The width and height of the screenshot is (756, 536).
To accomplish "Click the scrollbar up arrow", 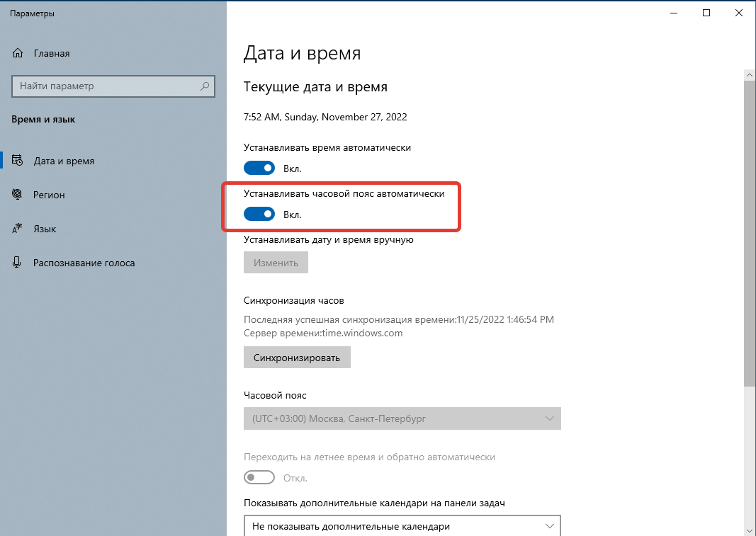I will pos(750,74).
